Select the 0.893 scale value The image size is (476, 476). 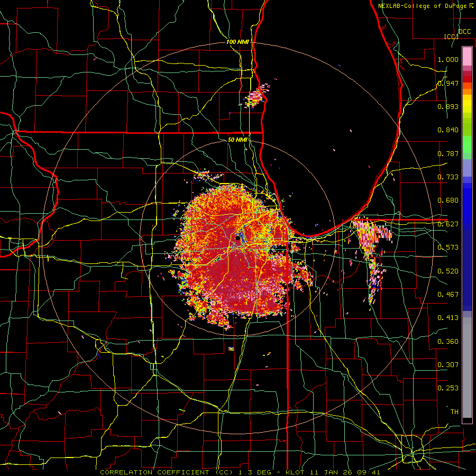tap(448, 106)
